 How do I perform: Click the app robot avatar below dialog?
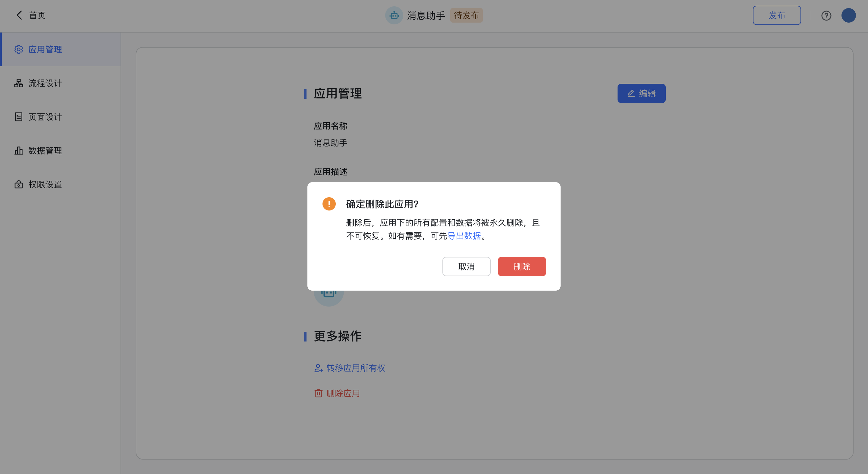point(329,298)
